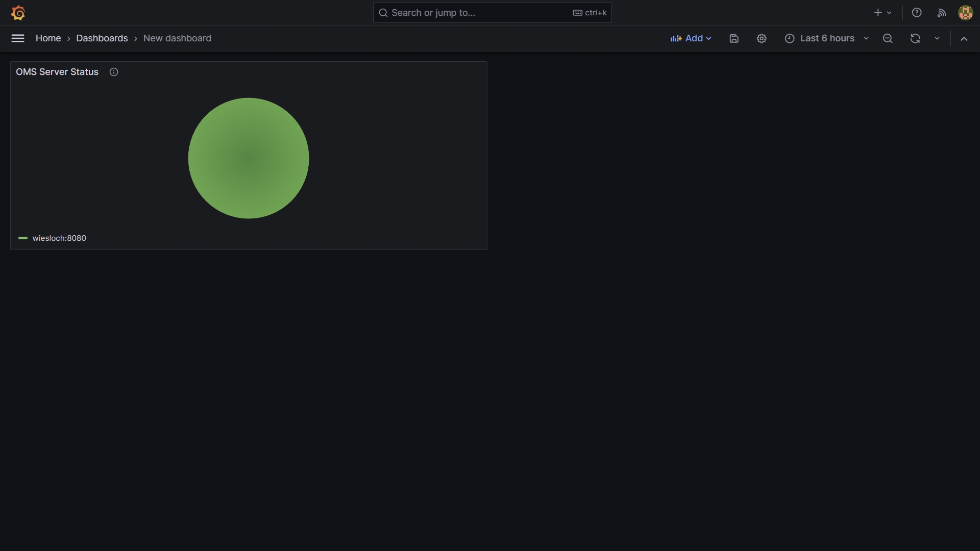The height and width of the screenshot is (551, 980).
Task: Show OMS Server Status panel info
Action: (114, 72)
